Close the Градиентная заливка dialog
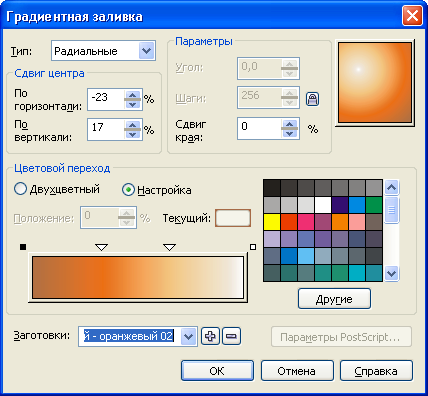Image resolution: width=428 pixels, height=396 pixels. (412, 16)
